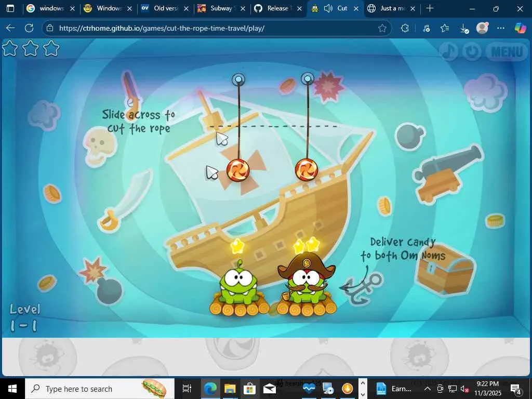Open the game MENU button
Viewport: 532px width, 399px height.
507,51
